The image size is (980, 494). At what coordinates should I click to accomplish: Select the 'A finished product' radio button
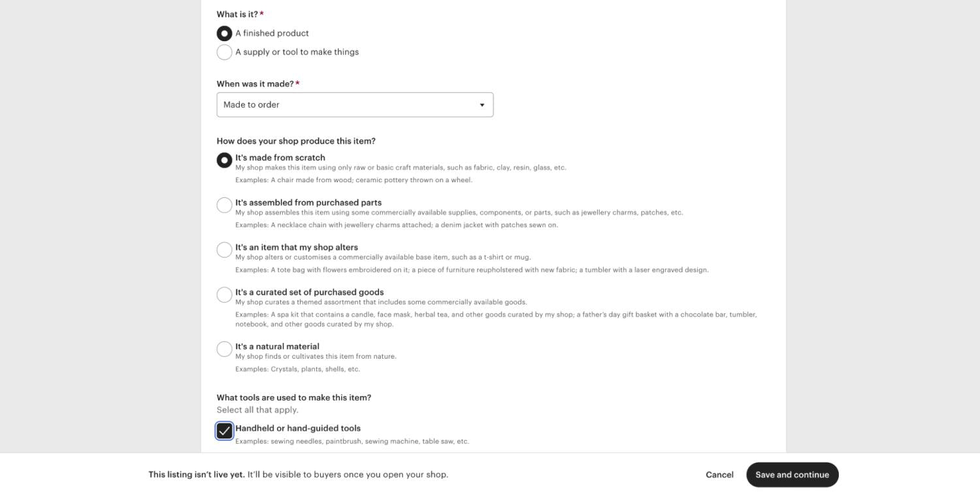point(224,33)
